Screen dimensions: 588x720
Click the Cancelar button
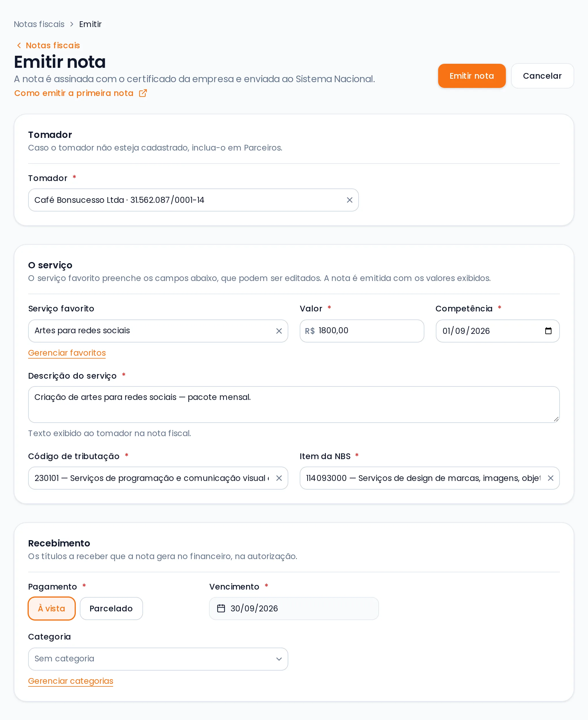point(542,76)
